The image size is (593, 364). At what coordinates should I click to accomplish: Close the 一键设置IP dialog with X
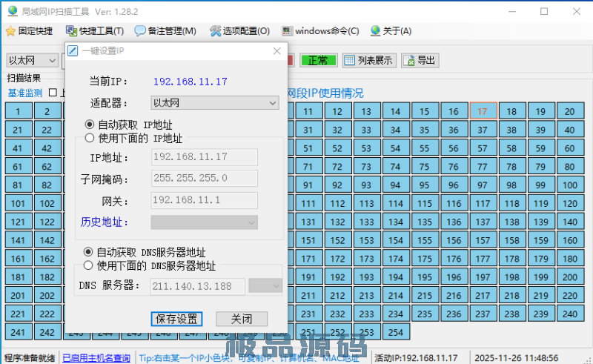pyautogui.click(x=276, y=51)
